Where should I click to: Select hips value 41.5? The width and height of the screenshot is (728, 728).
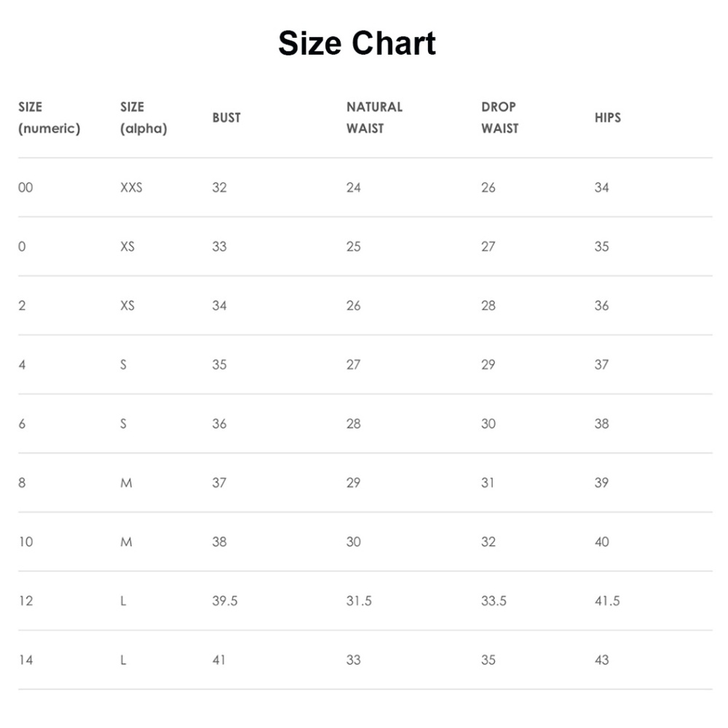pyautogui.click(x=607, y=601)
